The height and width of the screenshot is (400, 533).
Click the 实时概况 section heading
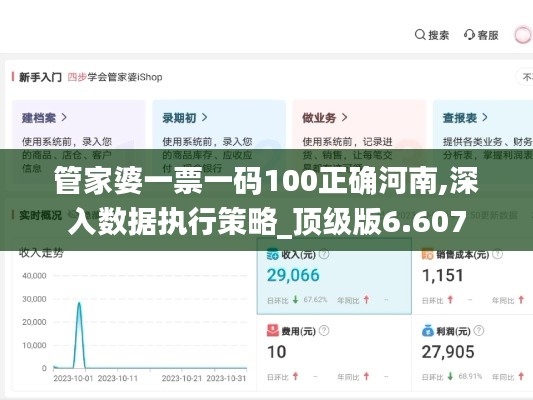click(x=40, y=215)
